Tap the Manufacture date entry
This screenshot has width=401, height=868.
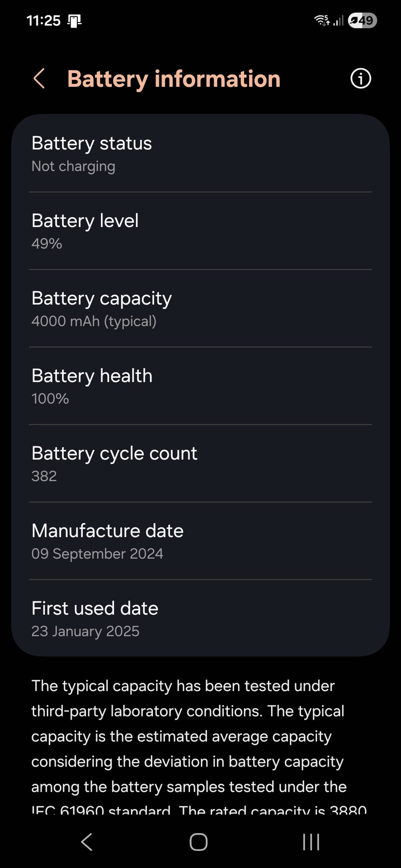pyautogui.click(x=200, y=541)
